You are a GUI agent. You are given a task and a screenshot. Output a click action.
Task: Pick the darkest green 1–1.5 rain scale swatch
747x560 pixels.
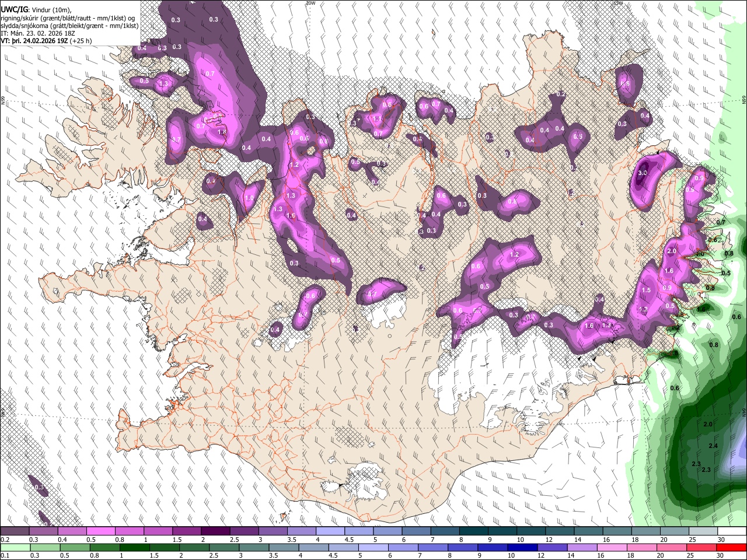[135, 547]
